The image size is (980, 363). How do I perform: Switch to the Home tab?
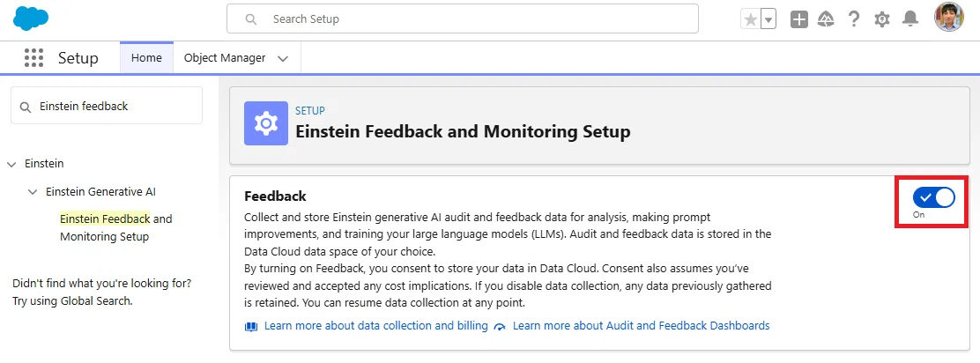click(146, 57)
